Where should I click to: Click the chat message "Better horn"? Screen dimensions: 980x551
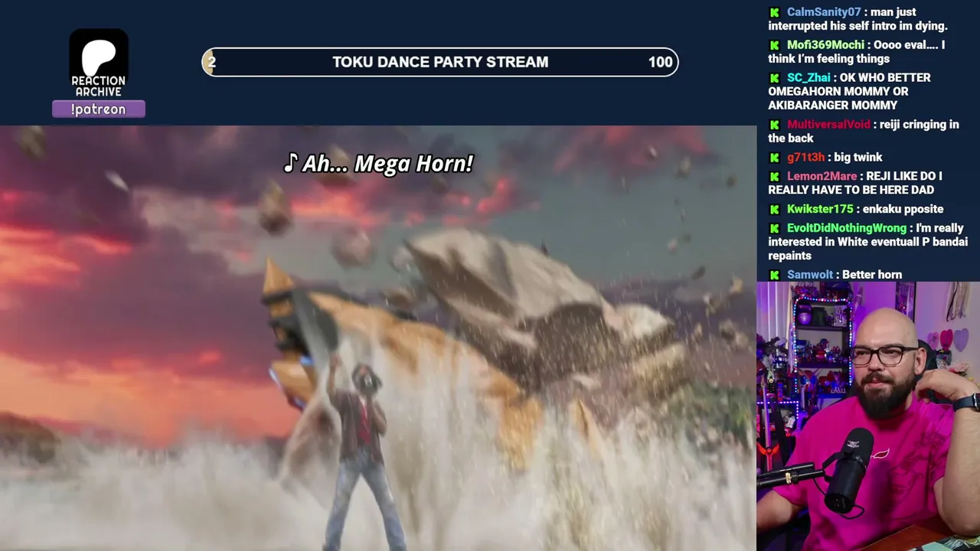pos(871,275)
